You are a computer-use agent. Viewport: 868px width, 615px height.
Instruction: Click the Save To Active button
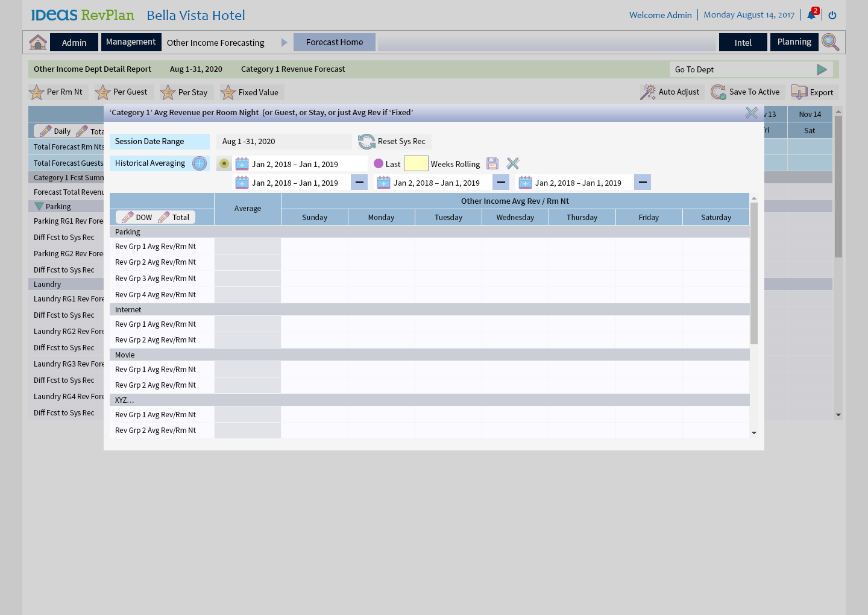(x=746, y=92)
